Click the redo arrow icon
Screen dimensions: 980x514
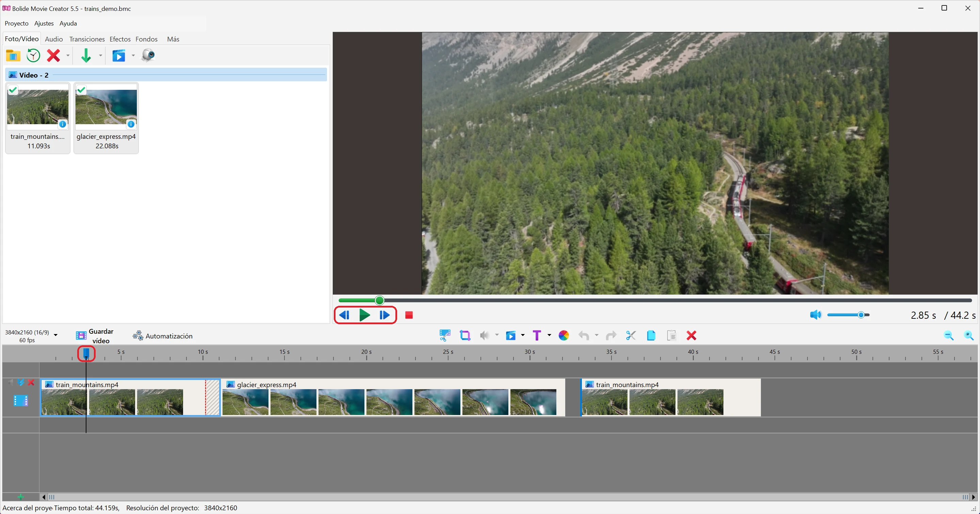pos(611,335)
